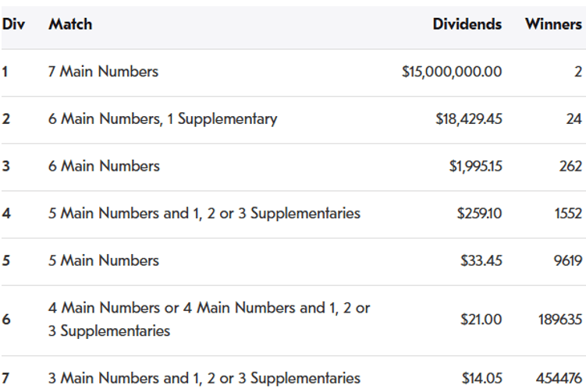Screen dimensions: 586x392
Task: Click the 189635 winners count
Action: [559, 319]
